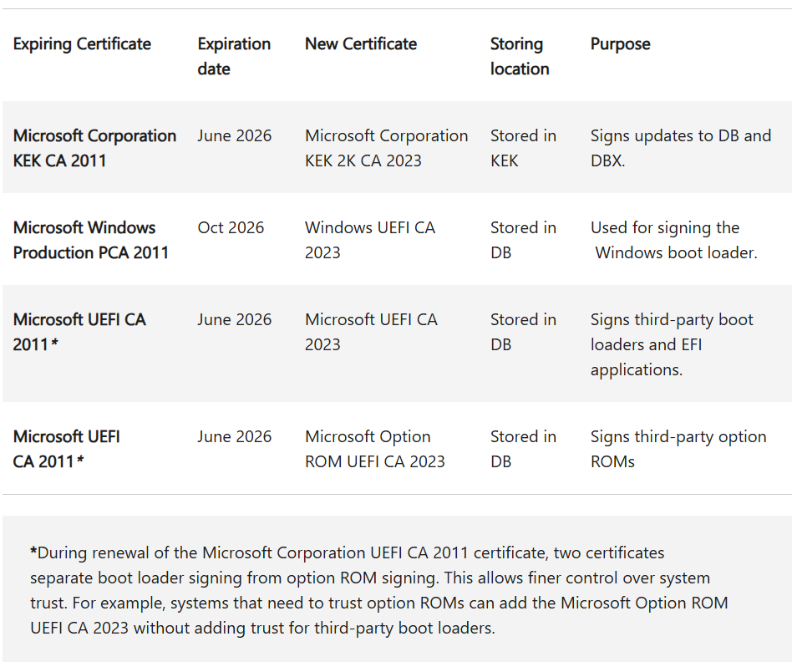Select the "New Certificate" column header
Viewport: 797px width, 672px height.
pyautogui.click(x=360, y=44)
